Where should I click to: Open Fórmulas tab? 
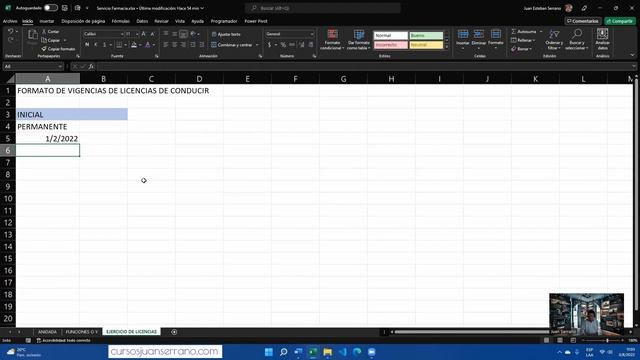pos(120,21)
